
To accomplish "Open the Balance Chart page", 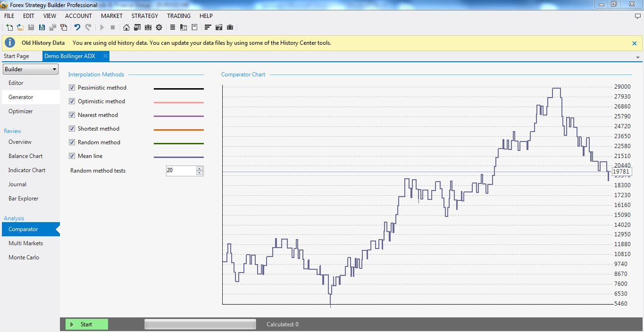I will (31, 156).
